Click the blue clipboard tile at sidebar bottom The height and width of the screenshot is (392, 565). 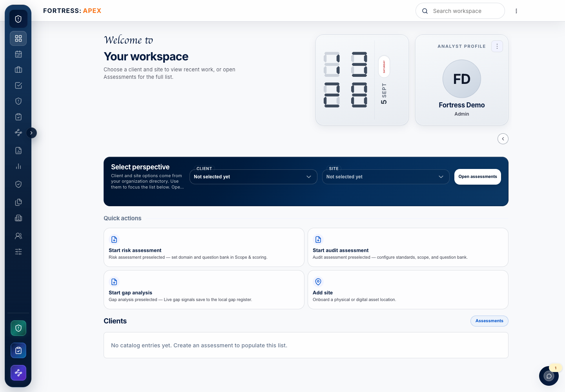(x=18, y=350)
